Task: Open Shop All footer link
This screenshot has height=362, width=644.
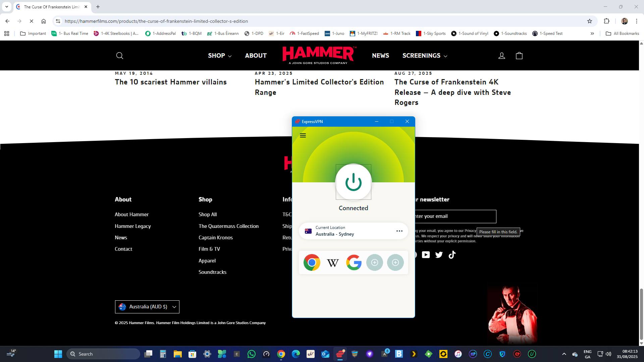Action: pyautogui.click(x=208, y=215)
